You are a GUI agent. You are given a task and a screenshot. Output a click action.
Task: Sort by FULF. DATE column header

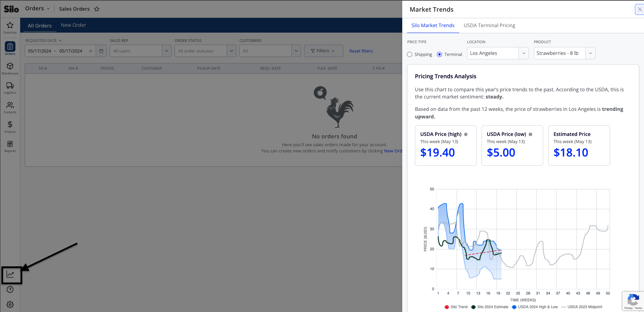(327, 68)
